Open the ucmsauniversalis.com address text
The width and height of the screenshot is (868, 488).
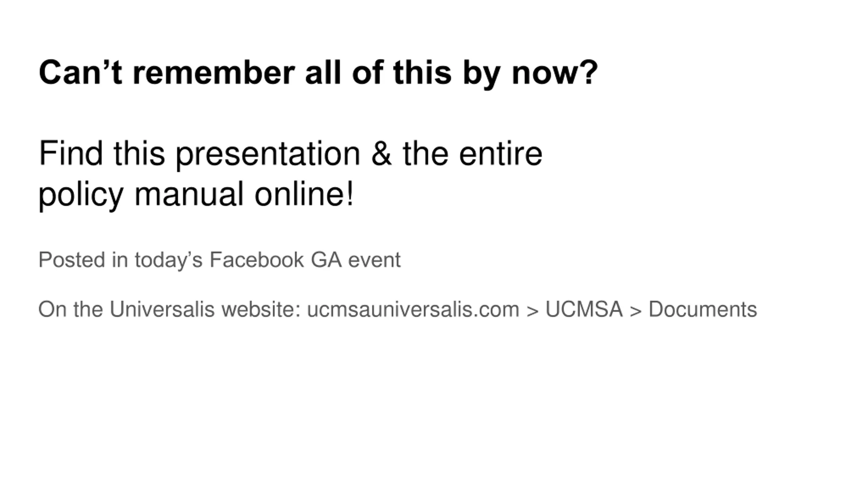click(x=413, y=309)
